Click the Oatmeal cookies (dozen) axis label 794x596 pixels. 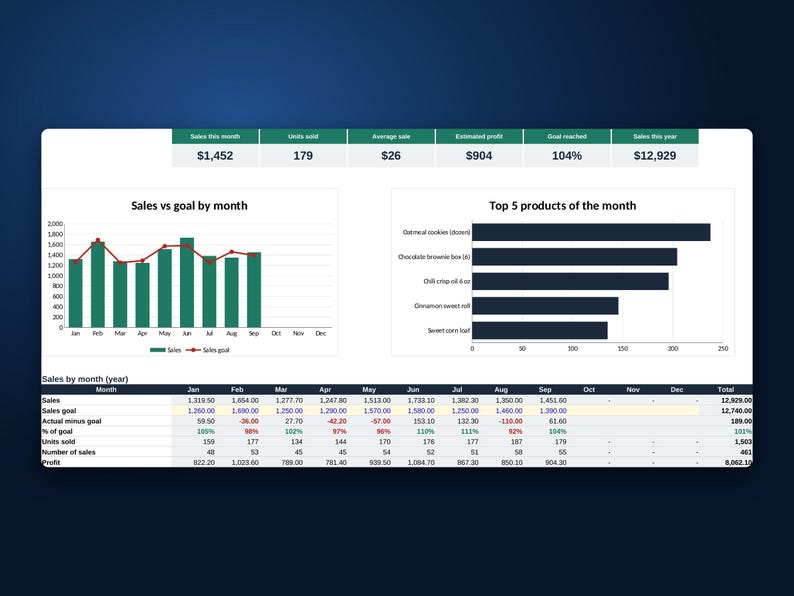coord(436,232)
